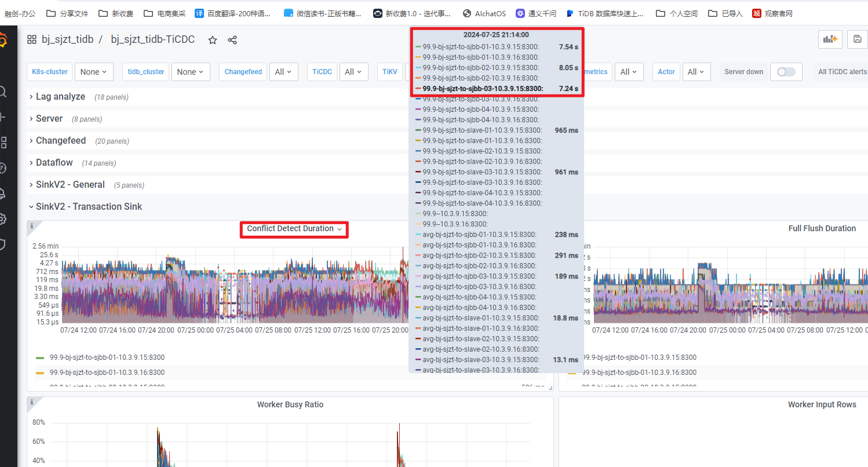Screen dimensions: 868x467
Task: Open the Worker Busy Ratio panel title menu
Action: (x=290, y=404)
